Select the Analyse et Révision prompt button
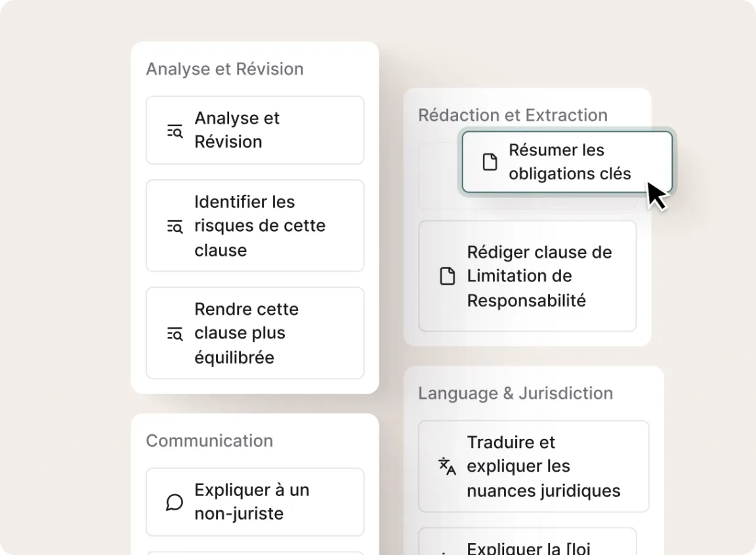756x555 pixels. coord(255,130)
